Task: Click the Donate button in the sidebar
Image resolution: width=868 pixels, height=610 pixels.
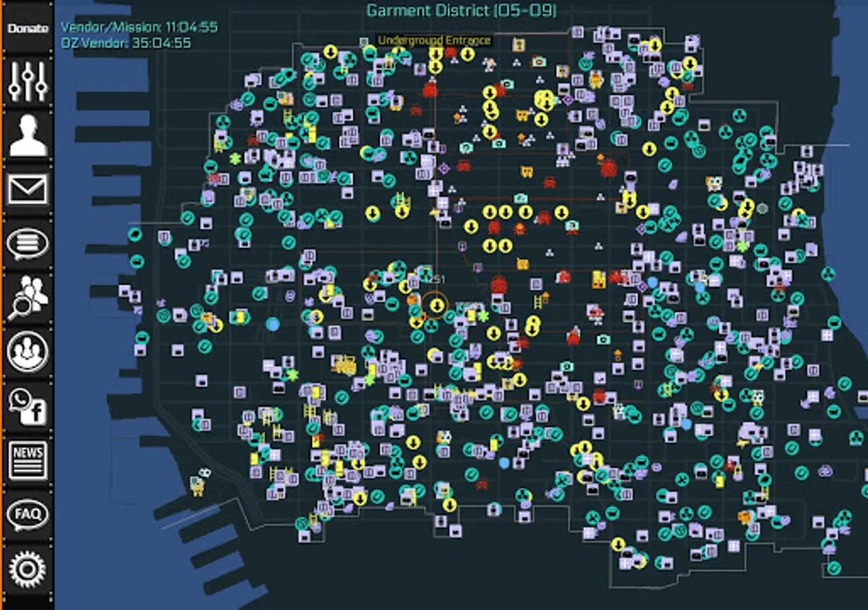Action: point(28,28)
